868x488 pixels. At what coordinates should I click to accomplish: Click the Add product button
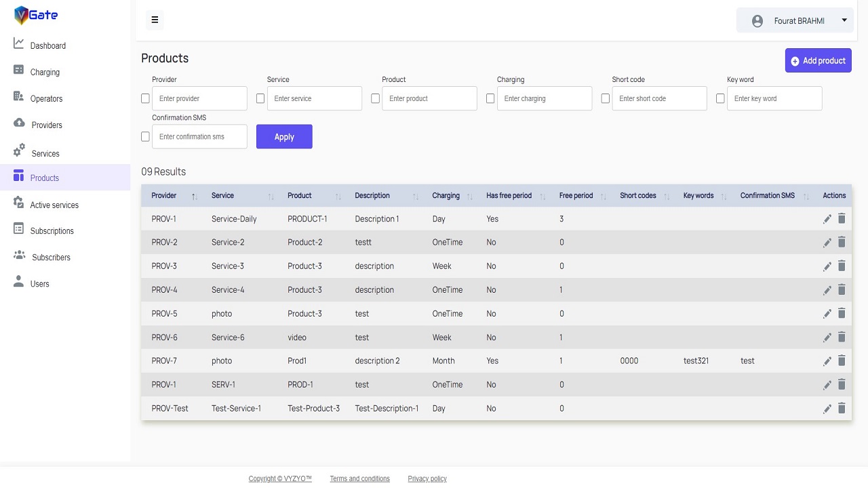click(x=818, y=60)
